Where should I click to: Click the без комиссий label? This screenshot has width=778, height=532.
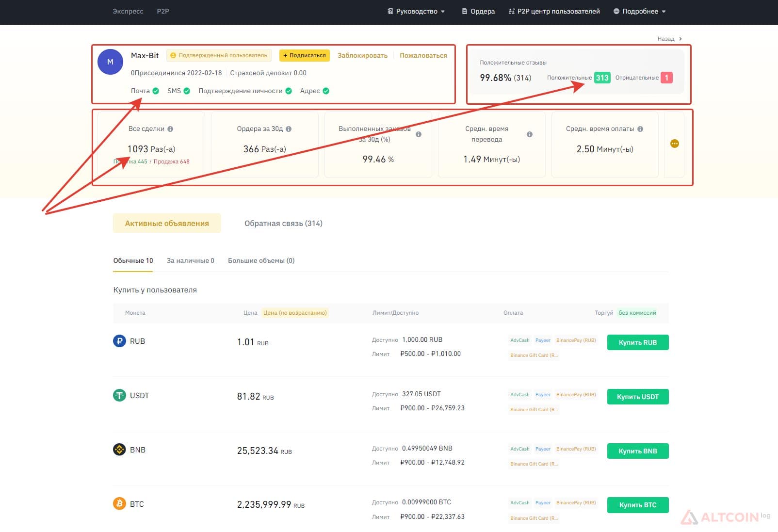point(637,313)
